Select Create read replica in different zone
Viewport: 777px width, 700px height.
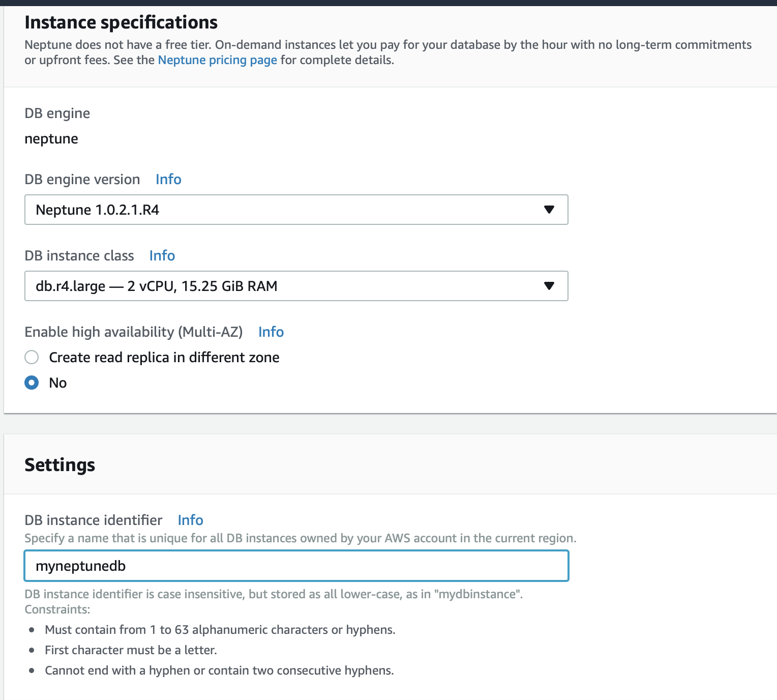[32, 357]
